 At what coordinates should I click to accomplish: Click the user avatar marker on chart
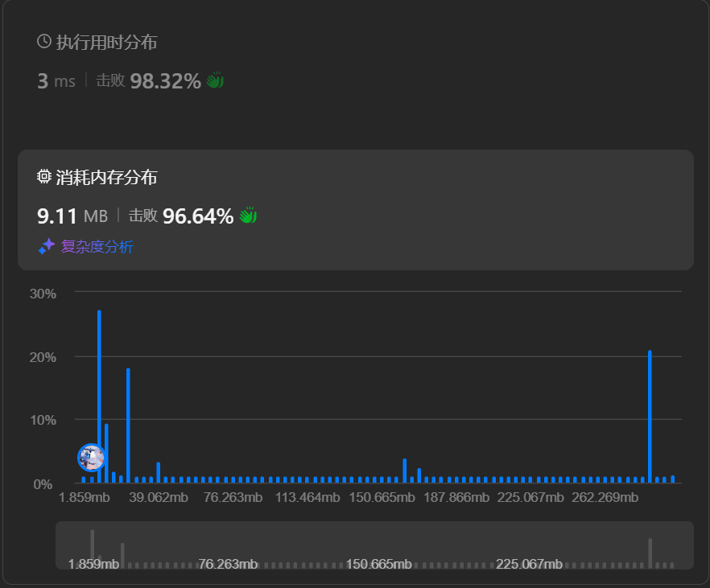pyautogui.click(x=92, y=457)
